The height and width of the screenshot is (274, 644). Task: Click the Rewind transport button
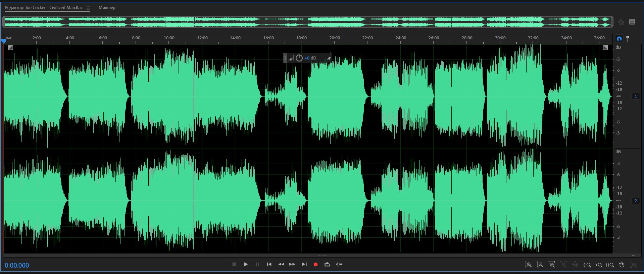click(x=281, y=264)
